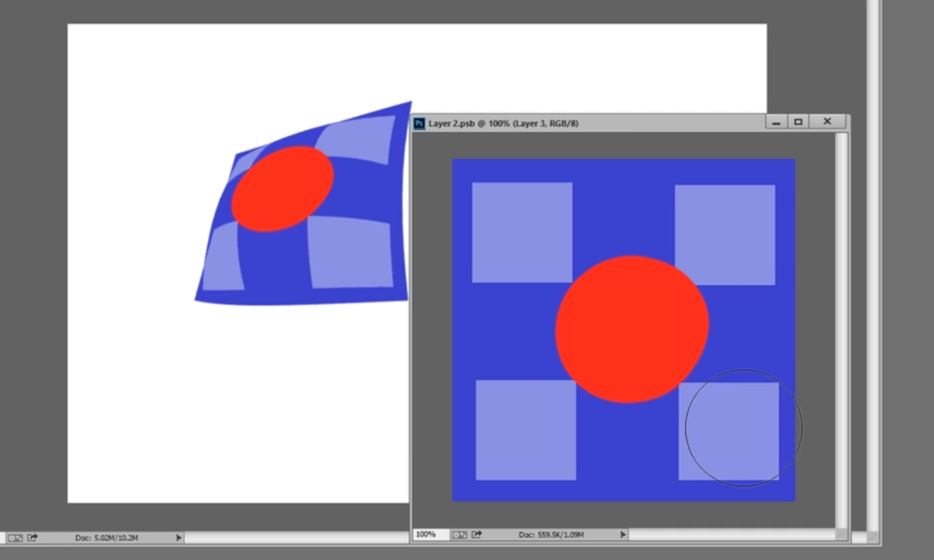The image size is (934, 560).
Task: Click first status icon in main document's bottom bar
Action: point(15,537)
